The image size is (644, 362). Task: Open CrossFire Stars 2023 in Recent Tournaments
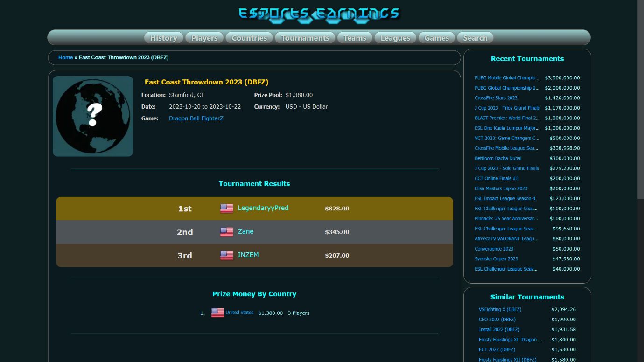point(496,98)
